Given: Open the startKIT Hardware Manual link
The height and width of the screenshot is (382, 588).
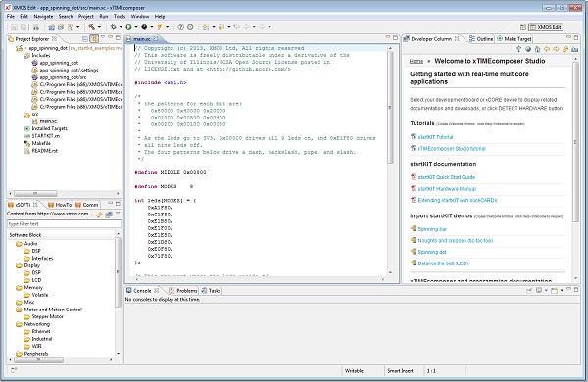Looking at the screenshot, I should click(447, 189).
